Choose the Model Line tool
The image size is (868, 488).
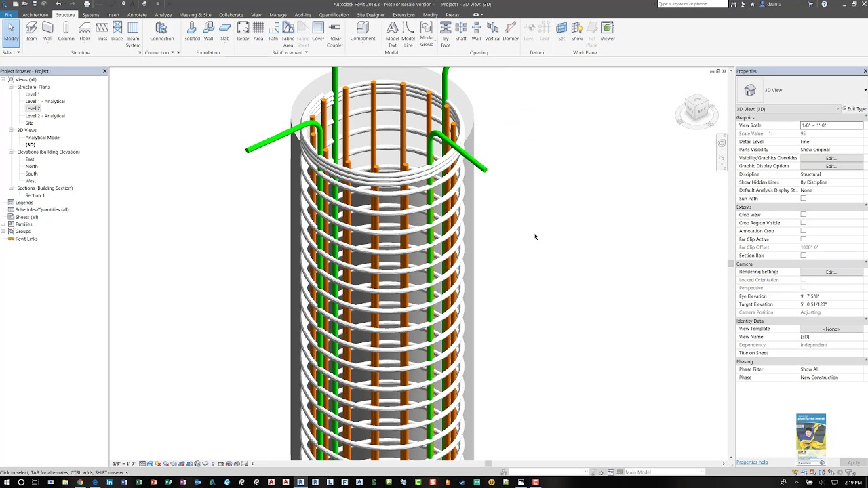pos(408,35)
